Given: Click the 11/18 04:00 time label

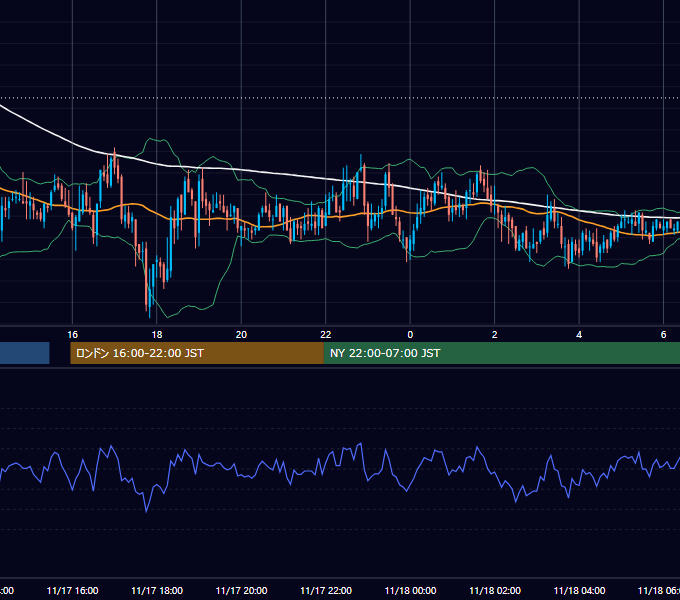Looking at the screenshot, I should click(579, 590).
